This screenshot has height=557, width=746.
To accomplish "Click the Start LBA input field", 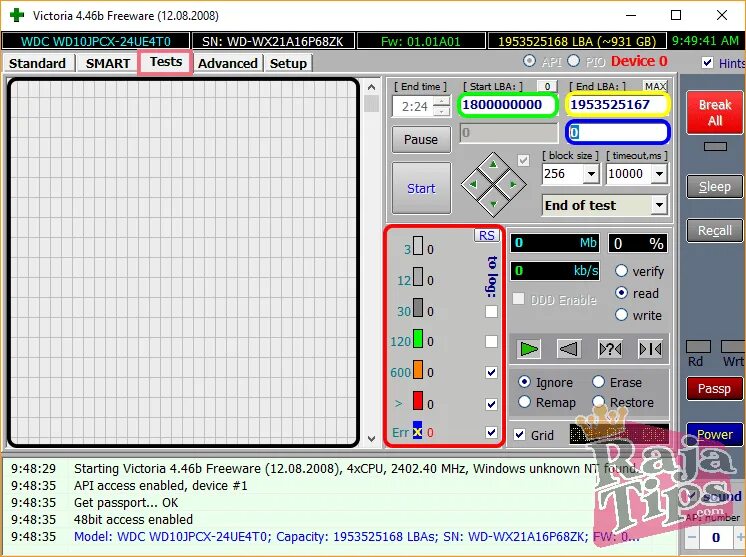I will (508, 105).
